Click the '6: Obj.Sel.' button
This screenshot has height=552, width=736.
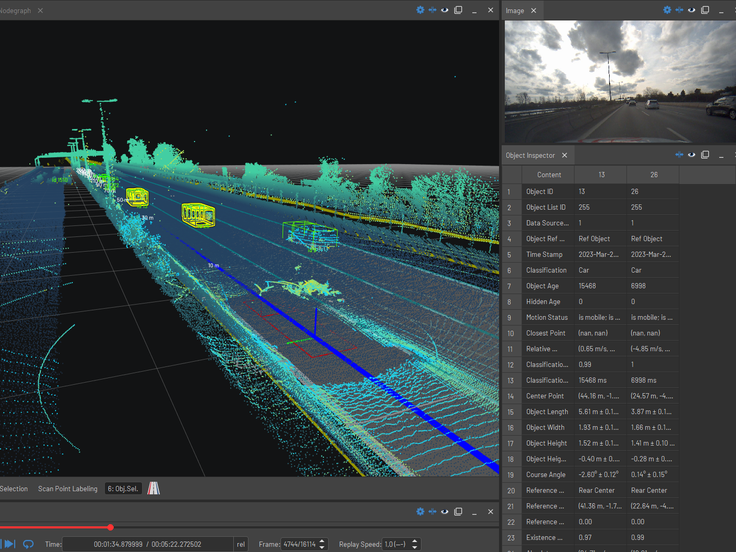pos(123,489)
